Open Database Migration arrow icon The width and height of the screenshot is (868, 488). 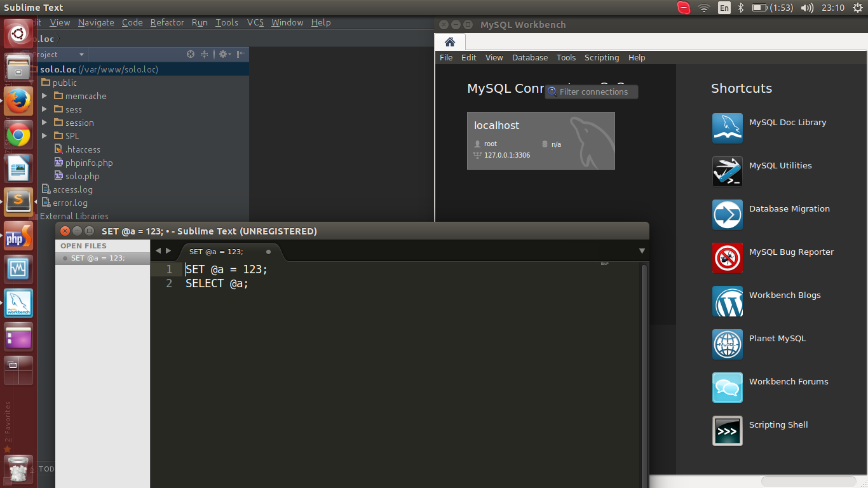[x=728, y=215]
